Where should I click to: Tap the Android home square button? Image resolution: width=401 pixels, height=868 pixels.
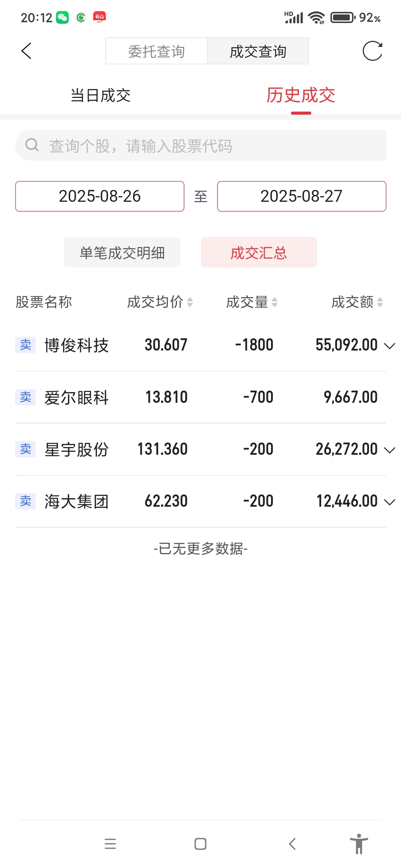(x=200, y=844)
